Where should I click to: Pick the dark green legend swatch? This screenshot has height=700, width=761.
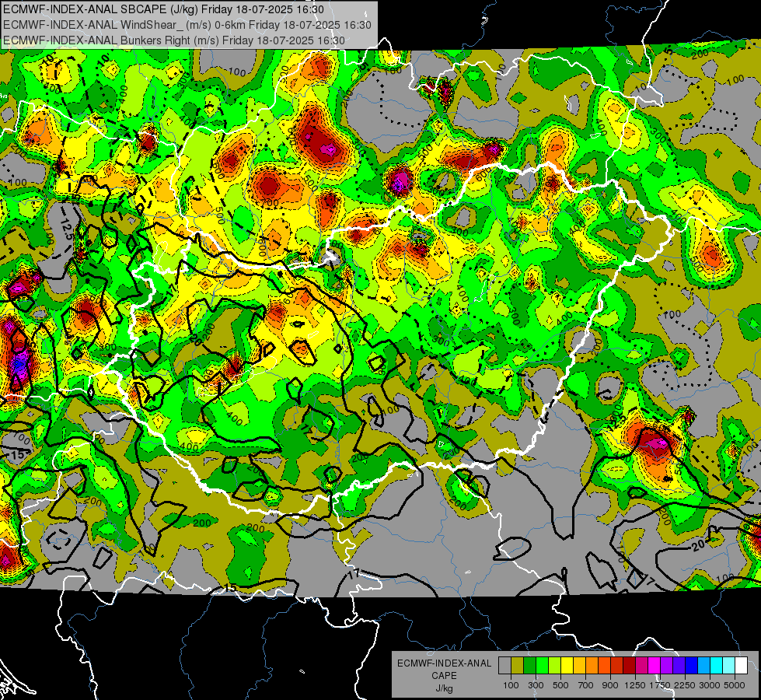pos(529,665)
